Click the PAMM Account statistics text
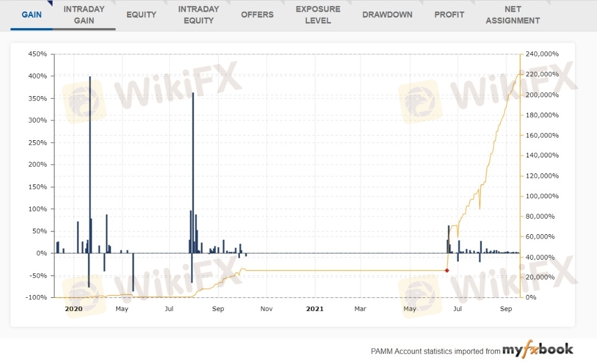The width and height of the screenshot is (597, 364). coord(435,351)
